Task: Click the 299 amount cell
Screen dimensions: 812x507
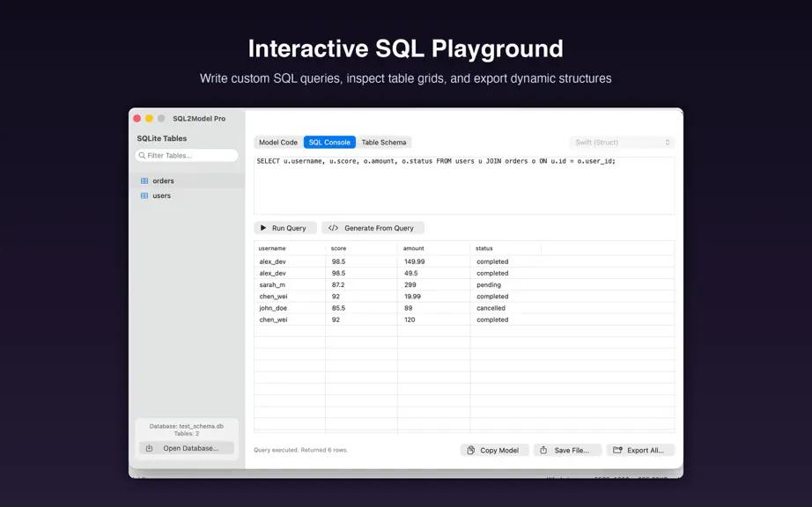Action: [x=434, y=285]
